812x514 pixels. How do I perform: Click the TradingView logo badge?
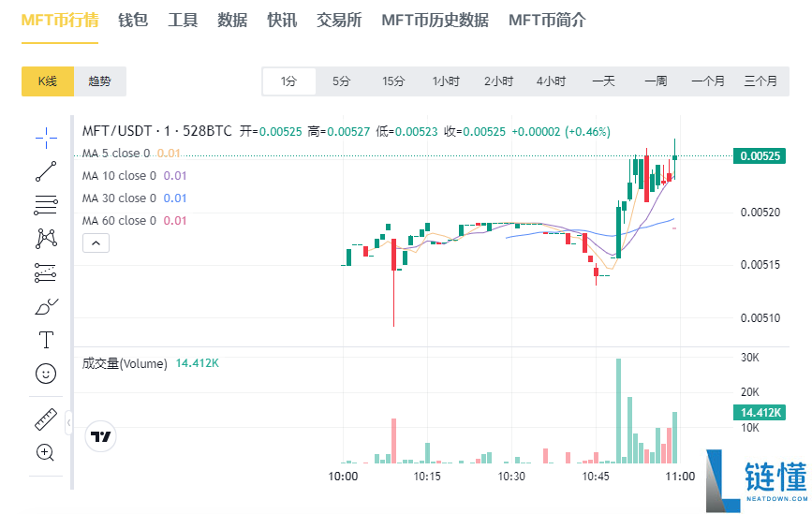coord(100,436)
